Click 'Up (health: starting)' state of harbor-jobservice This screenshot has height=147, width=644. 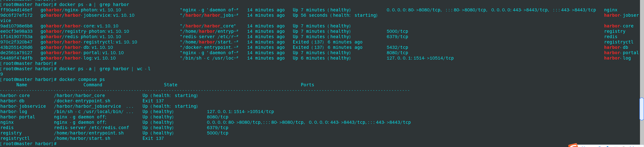(170, 106)
